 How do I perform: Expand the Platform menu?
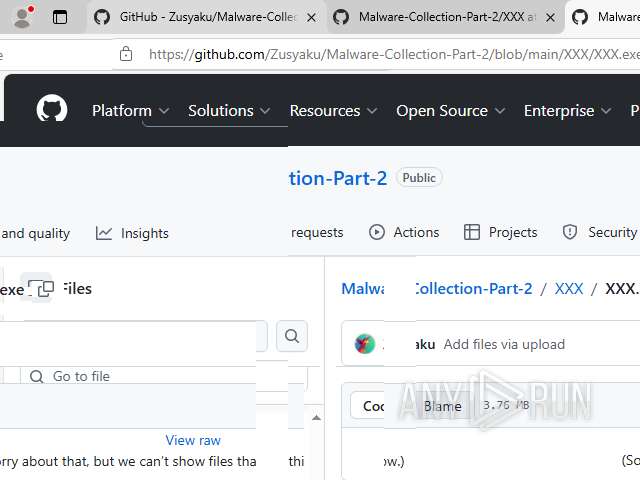pos(130,111)
